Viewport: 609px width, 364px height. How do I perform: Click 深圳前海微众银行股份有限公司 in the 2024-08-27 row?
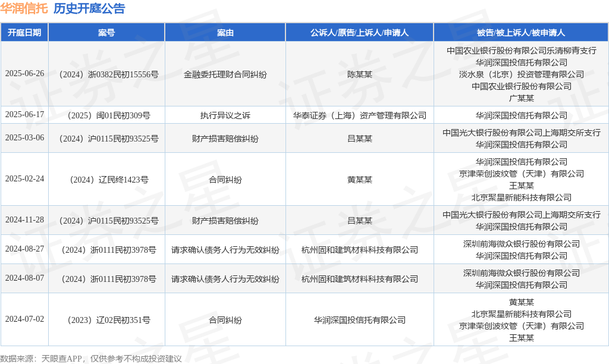[521, 244]
